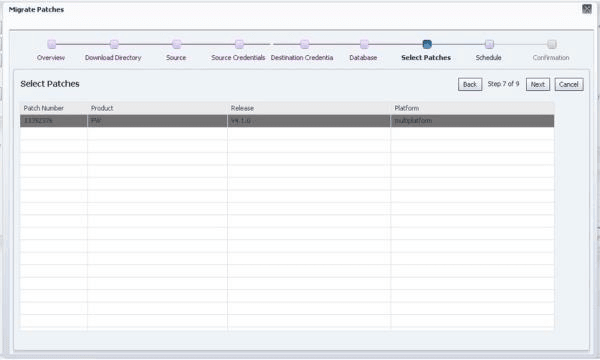Click the Database step node icon
This screenshot has width=600, height=360.
[364, 44]
